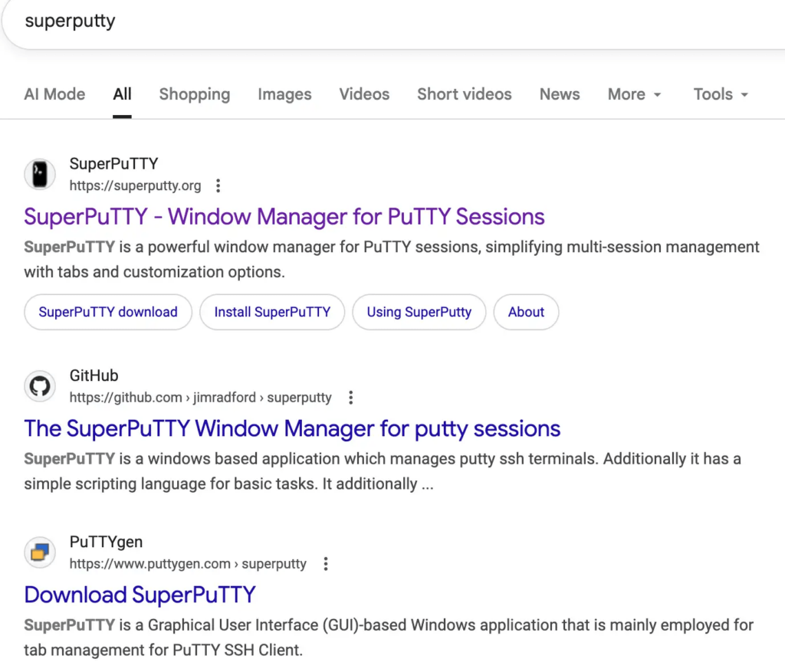Click the SuperPuTTY site favicon

(x=40, y=175)
